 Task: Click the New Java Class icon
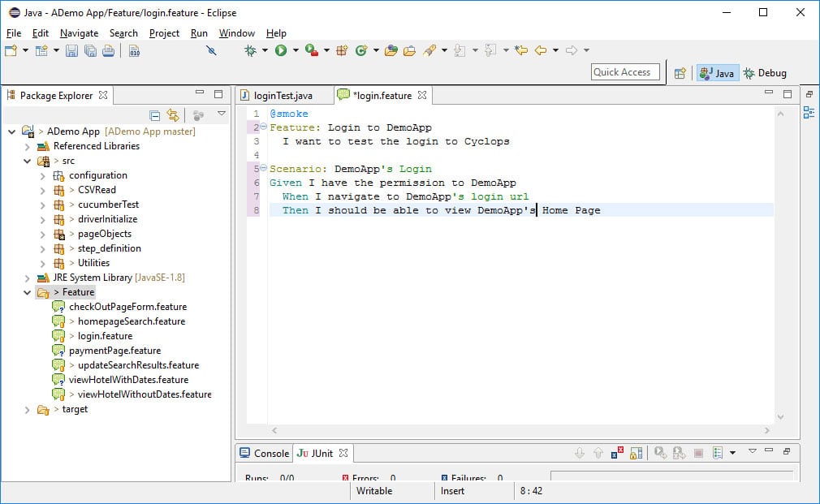(360, 50)
